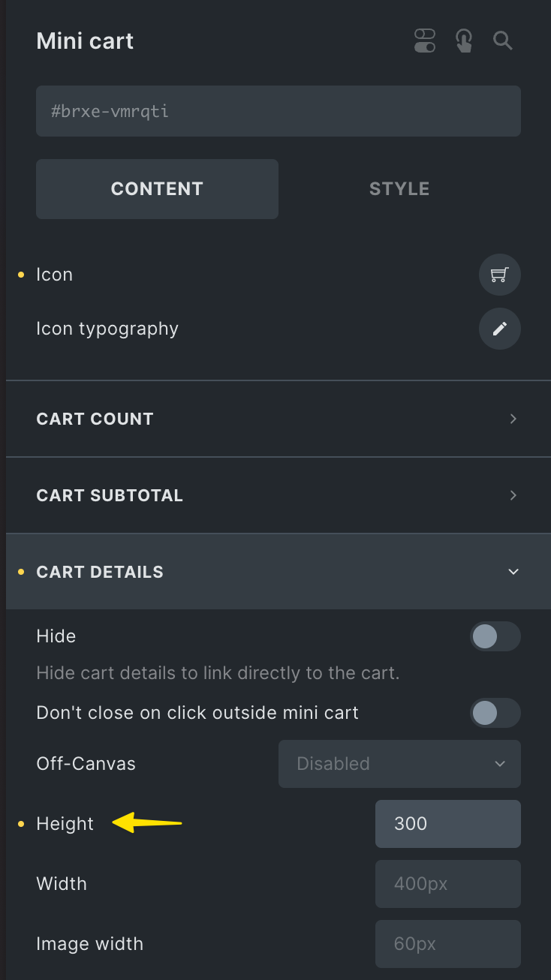
Task: Open the cart icon picker
Action: 499,275
